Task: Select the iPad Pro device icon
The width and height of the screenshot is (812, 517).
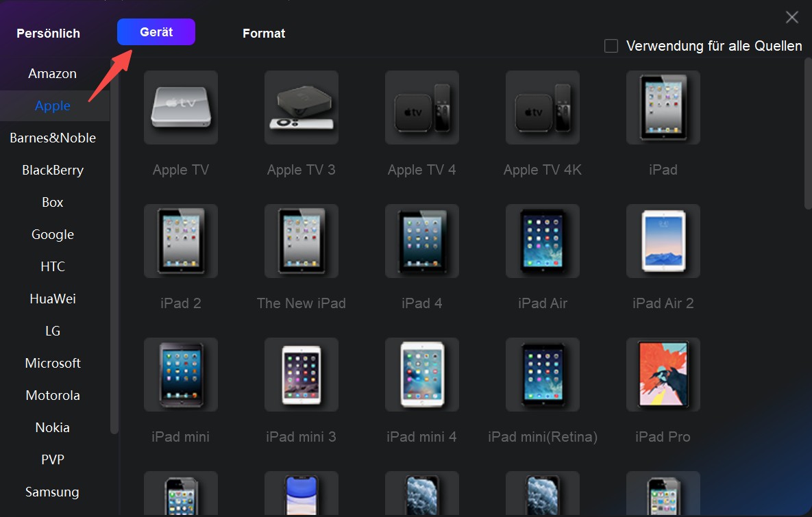Action: pyautogui.click(x=663, y=374)
